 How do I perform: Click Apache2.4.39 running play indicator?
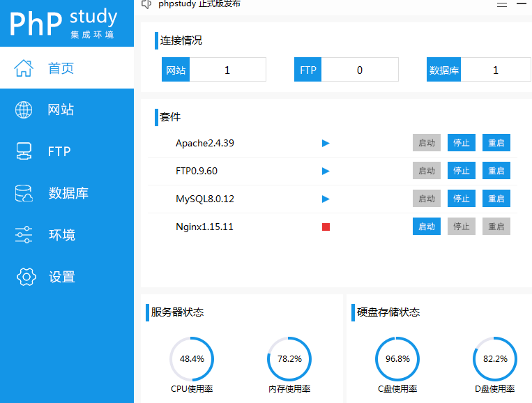(x=326, y=143)
